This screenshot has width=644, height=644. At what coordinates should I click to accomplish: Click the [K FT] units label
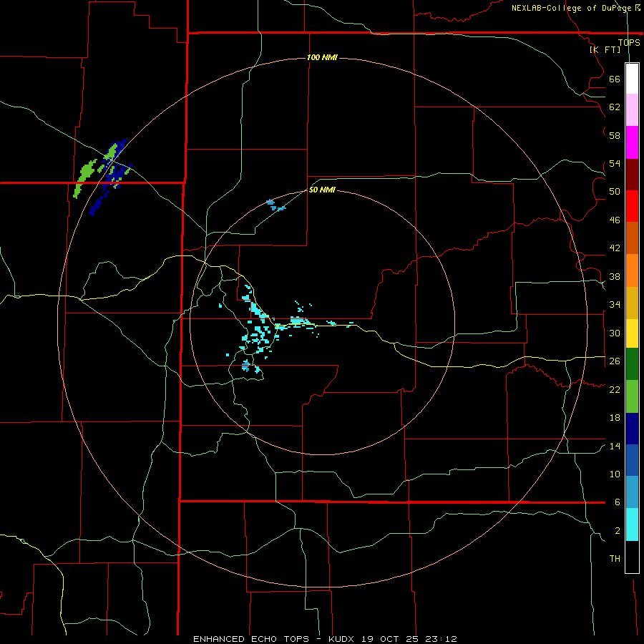(x=605, y=49)
